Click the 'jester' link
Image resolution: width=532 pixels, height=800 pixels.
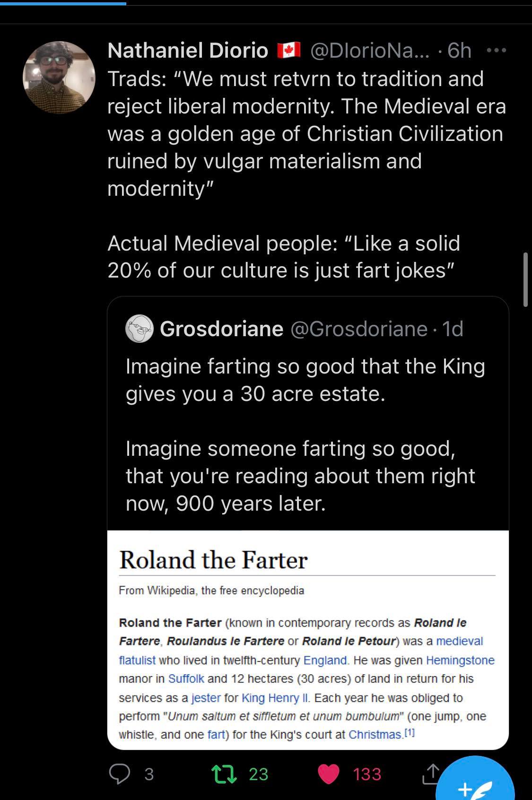point(206,697)
